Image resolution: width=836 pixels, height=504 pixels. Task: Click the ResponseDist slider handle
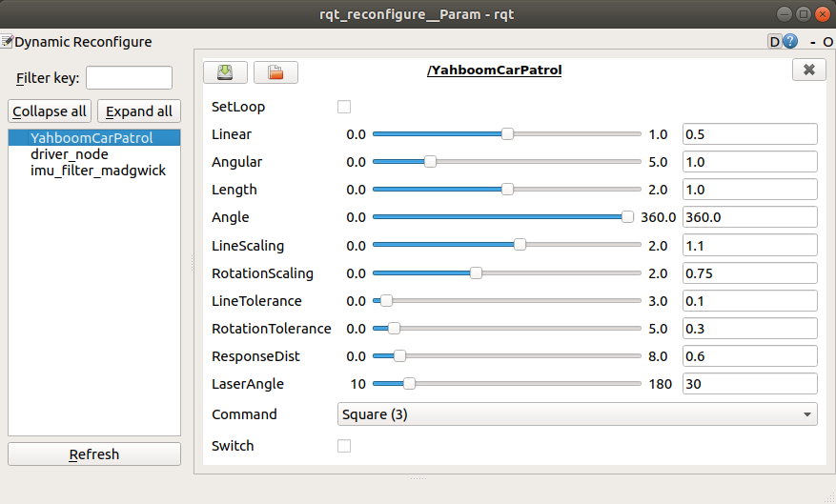click(x=399, y=356)
